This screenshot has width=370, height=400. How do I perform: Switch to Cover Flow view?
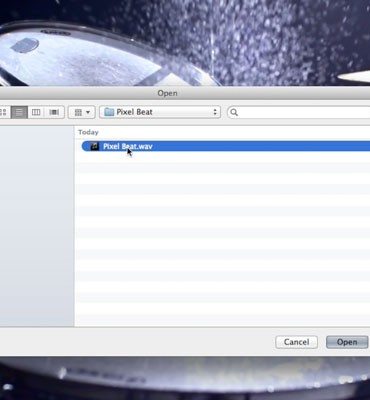point(54,112)
